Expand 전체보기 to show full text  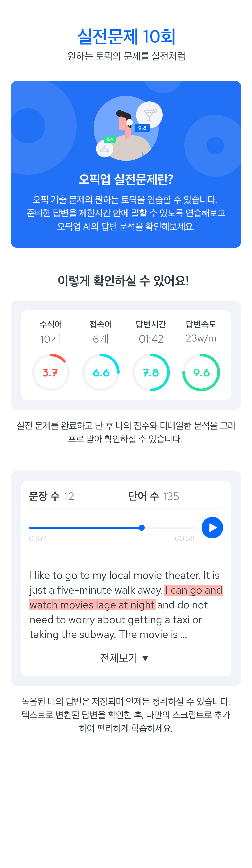(124, 657)
